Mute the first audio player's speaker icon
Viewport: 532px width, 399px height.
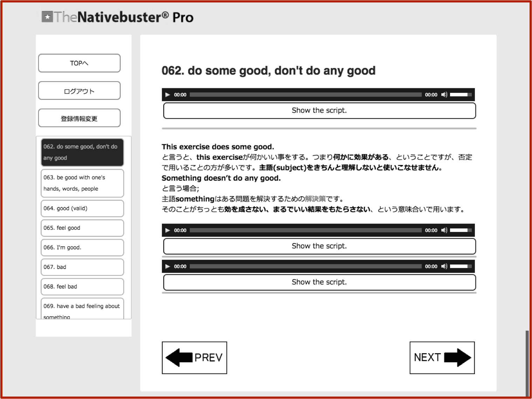tap(444, 95)
